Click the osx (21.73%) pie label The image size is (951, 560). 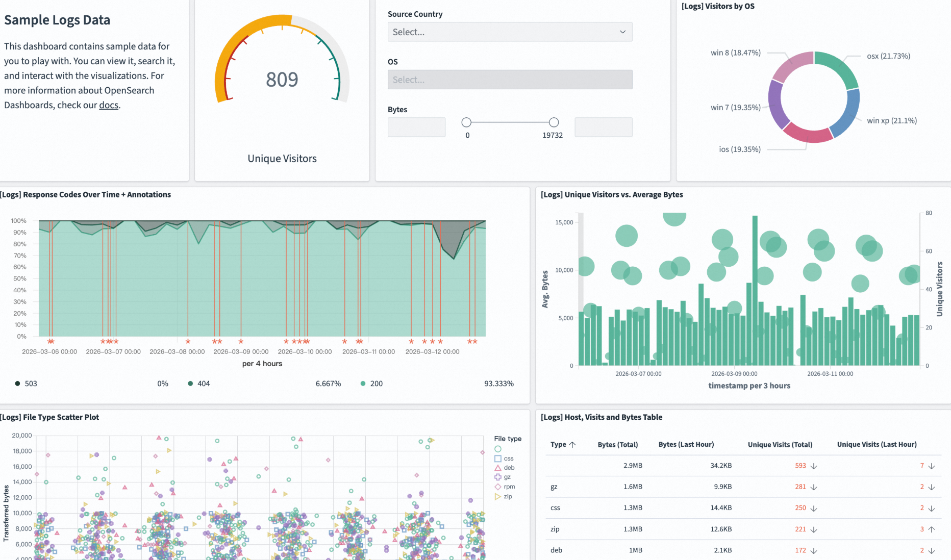(x=888, y=56)
